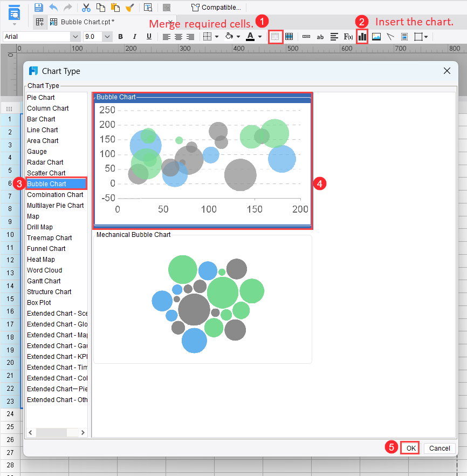This screenshot has height=476, width=467.
Task: Click OK to confirm chart type
Action: (411, 448)
